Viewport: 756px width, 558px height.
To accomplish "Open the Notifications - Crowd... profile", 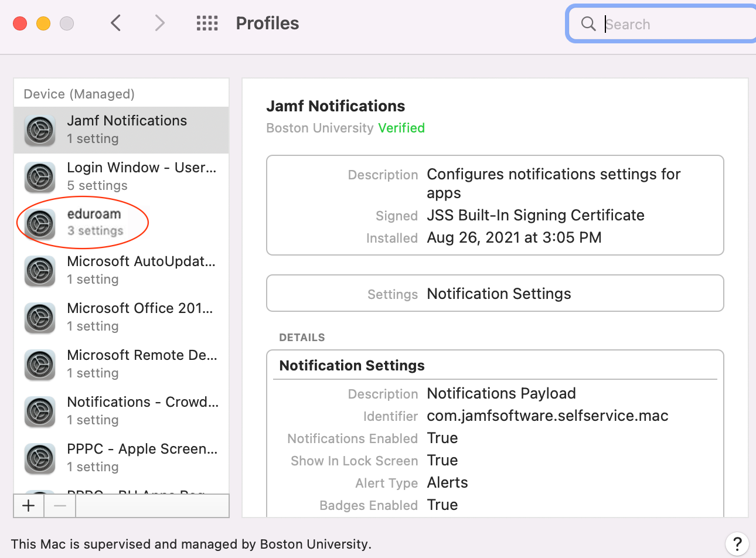I will pyautogui.click(x=142, y=410).
